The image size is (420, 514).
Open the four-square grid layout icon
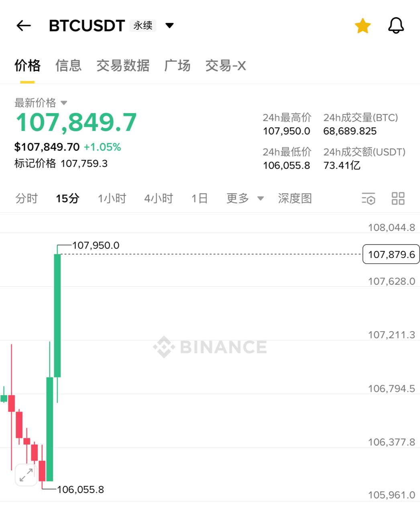(398, 198)
